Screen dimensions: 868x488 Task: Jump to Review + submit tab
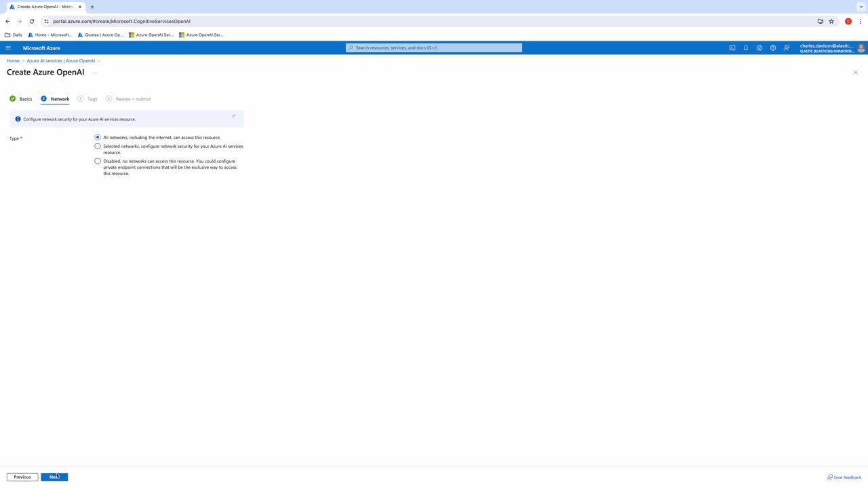tap(128, 99)
